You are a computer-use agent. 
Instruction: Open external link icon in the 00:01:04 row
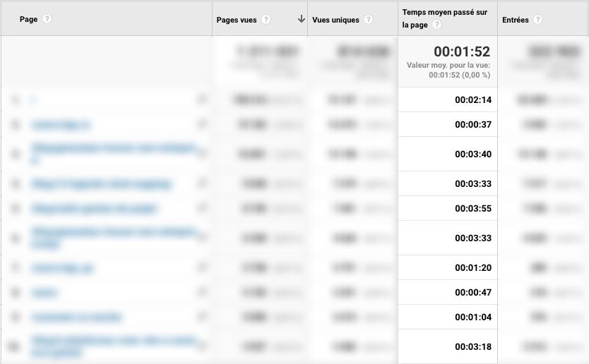[203, 317]
